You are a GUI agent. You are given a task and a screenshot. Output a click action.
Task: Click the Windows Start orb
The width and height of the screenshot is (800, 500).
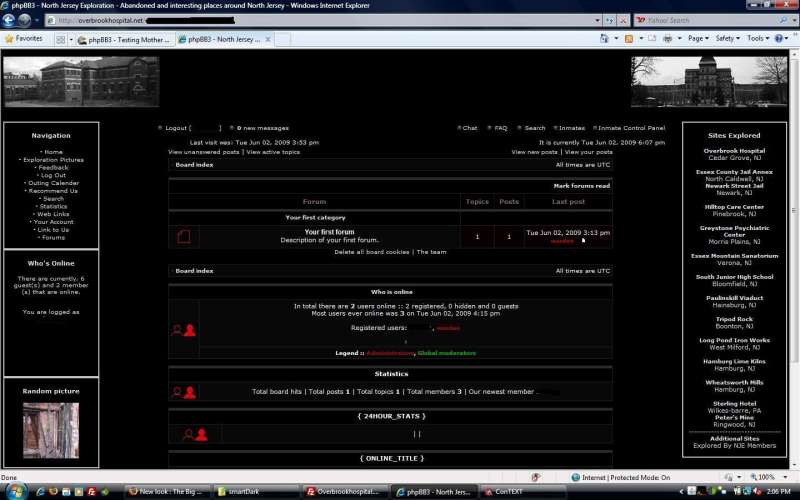click(10, 491)
